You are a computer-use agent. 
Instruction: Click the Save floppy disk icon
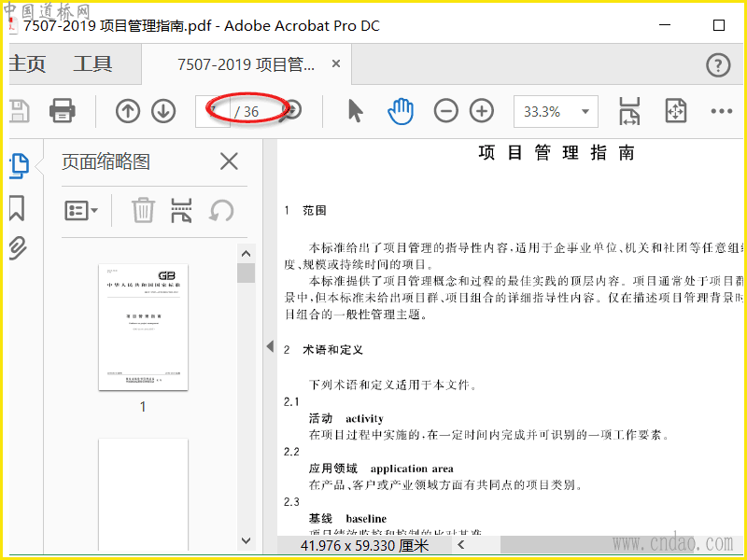[x=19, y=111]
